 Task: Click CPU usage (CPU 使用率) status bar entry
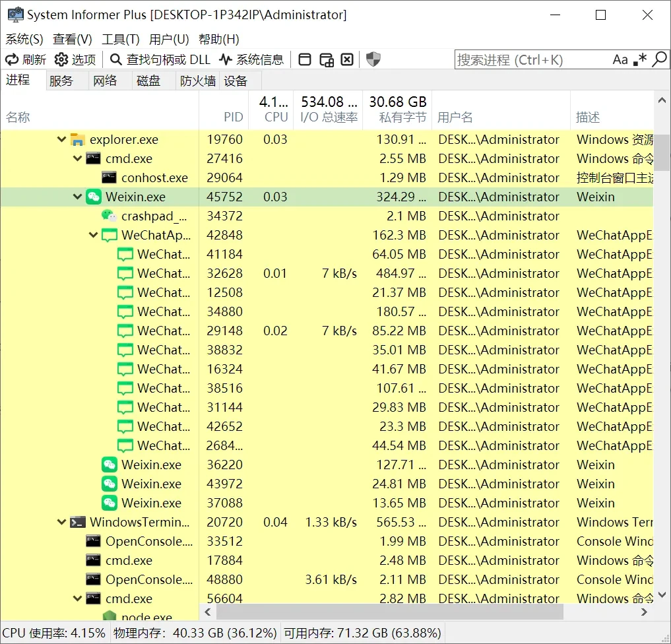(54, 633)
